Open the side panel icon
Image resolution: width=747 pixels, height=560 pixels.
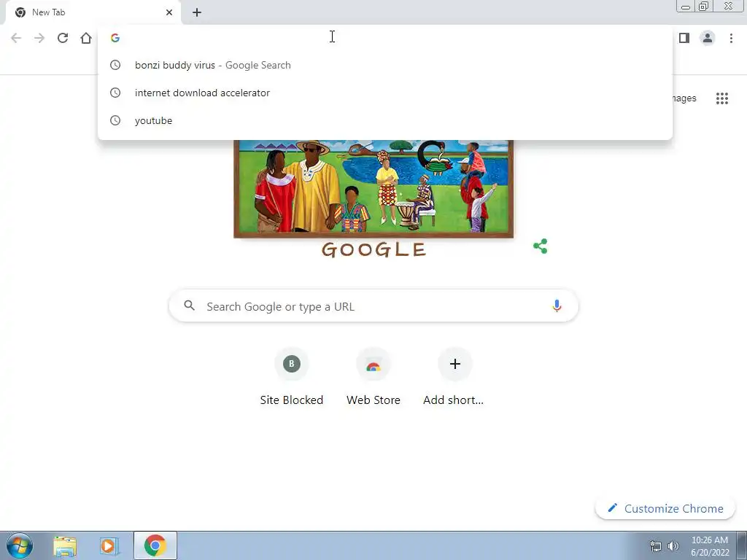[x=684, y=38]
